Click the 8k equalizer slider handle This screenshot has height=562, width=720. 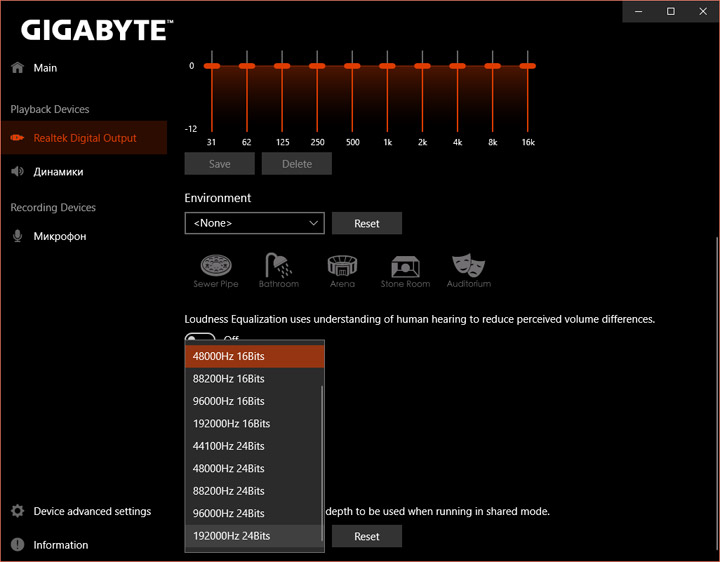(x=493, y=66)
